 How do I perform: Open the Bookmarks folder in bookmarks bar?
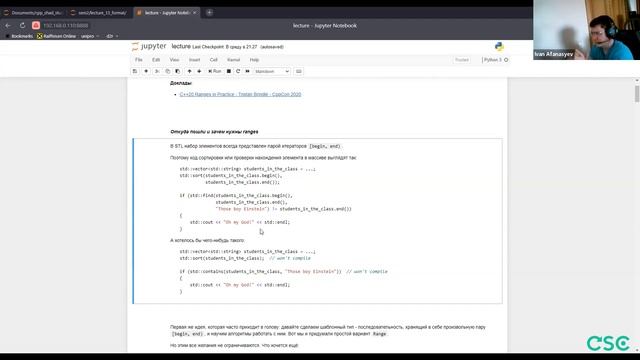point(19,36)
